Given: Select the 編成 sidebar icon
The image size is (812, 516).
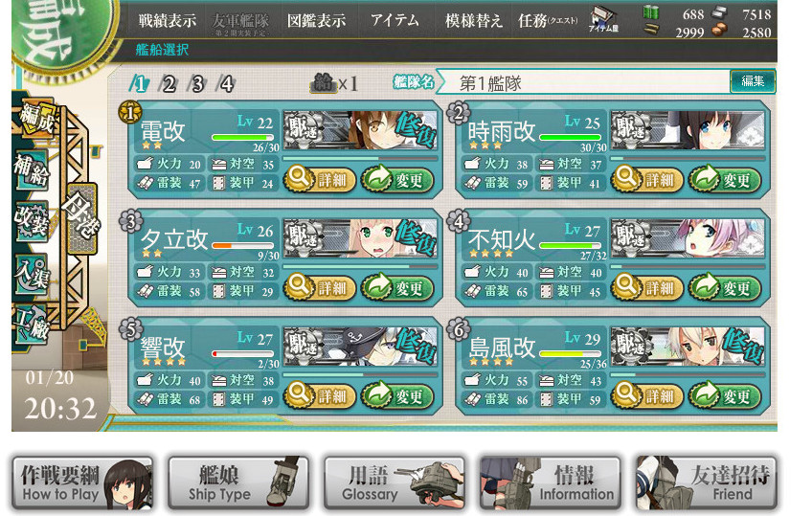Looking at the screenshot, I should pos(35,120).
